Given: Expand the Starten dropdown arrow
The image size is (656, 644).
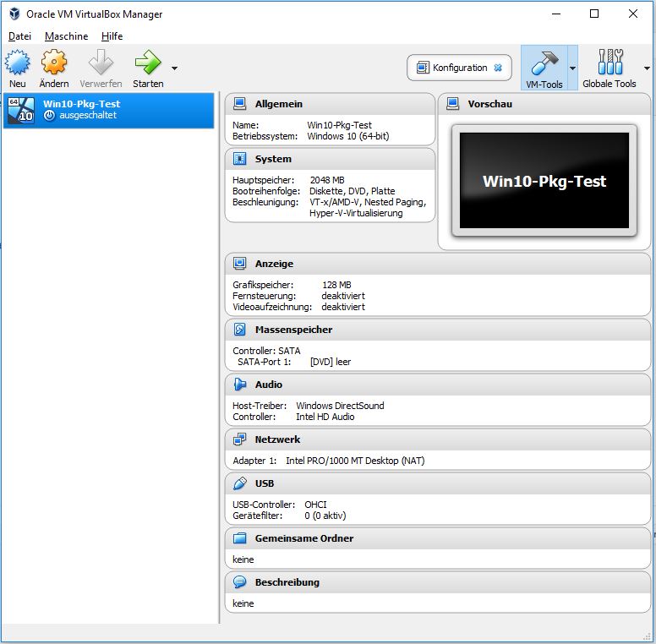Looking at the screenshot, I should click(174, 68).
